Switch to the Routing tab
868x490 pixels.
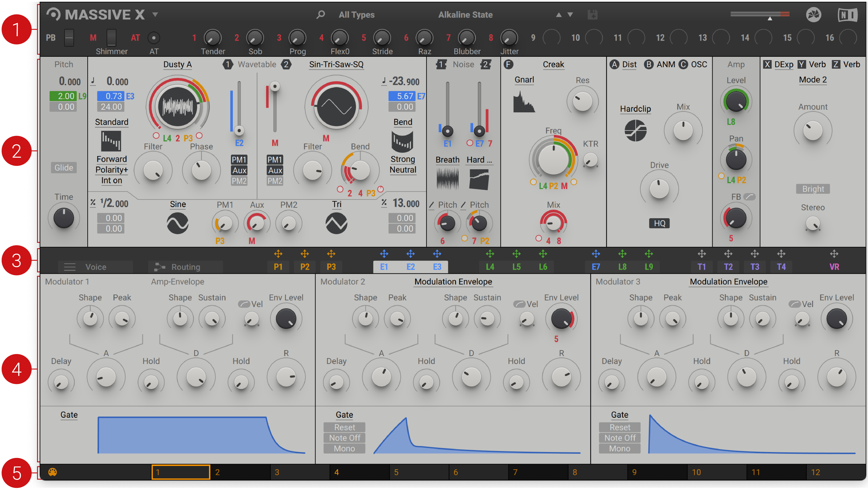pos(185,267)
